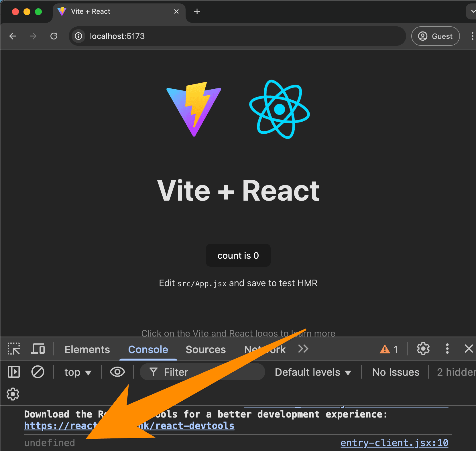Viewport: 476px width, 451px height.
Task: Open the "top" JavaScript context dropdown
Action: click(78, 372)
